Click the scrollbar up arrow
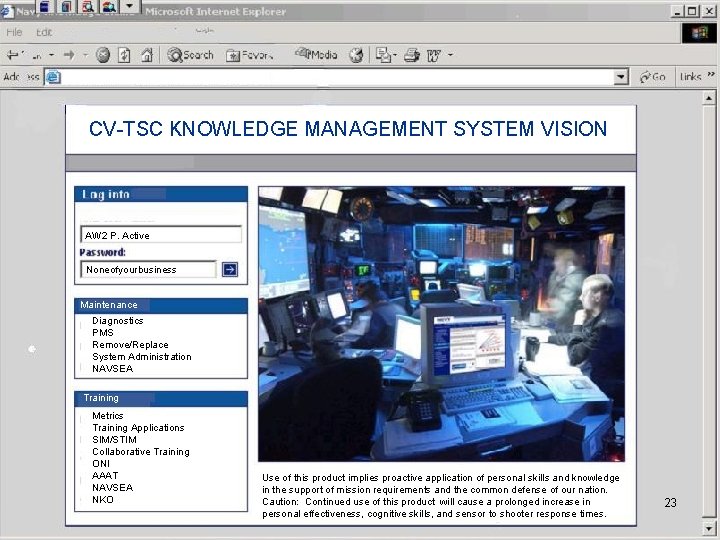Viewport: 720px width, 540px height. point(709,98)
